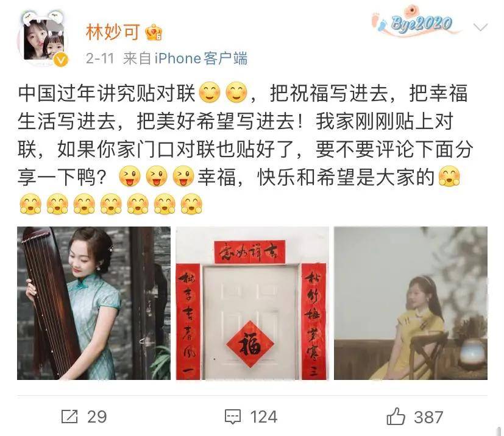Image resolution: width=504 pixels, height=436 pixels.
Task: Click the first smiling emoji after 贴对联
Action: click(x=210, y=93)
